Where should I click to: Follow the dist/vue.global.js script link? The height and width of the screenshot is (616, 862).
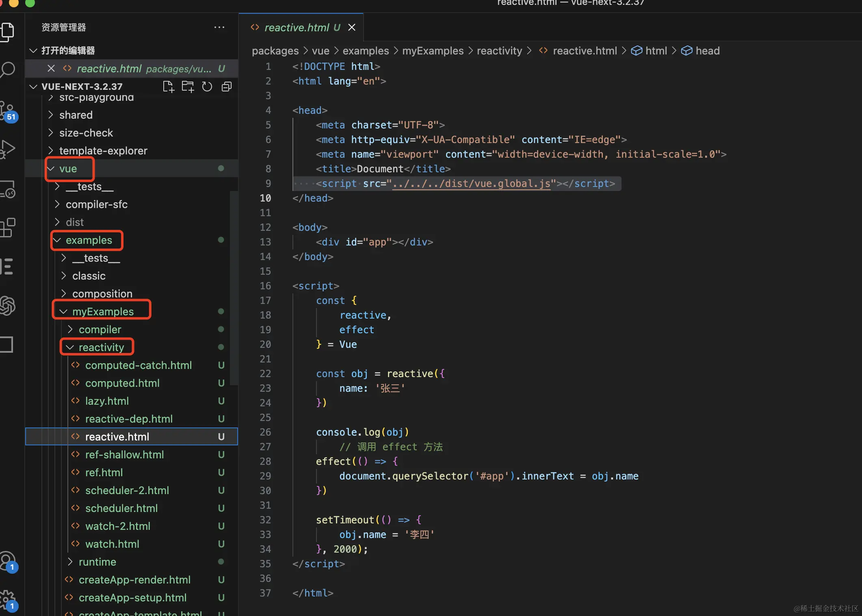471,184
